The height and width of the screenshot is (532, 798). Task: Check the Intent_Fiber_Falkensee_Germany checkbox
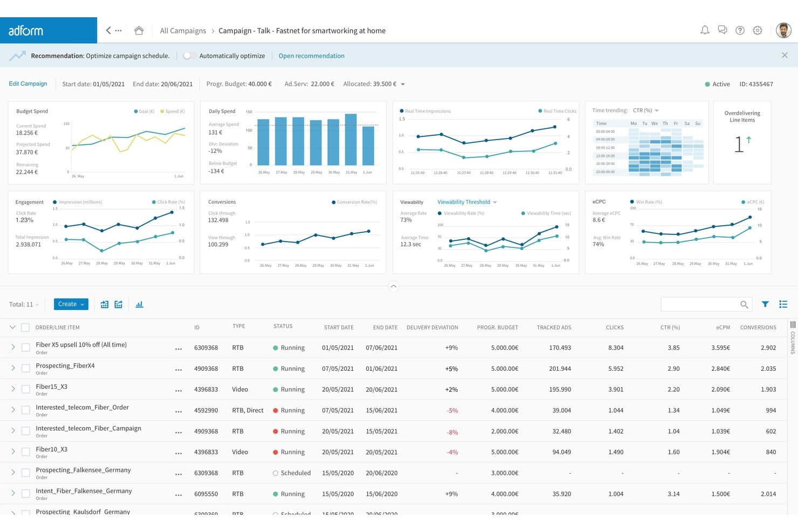25,494
